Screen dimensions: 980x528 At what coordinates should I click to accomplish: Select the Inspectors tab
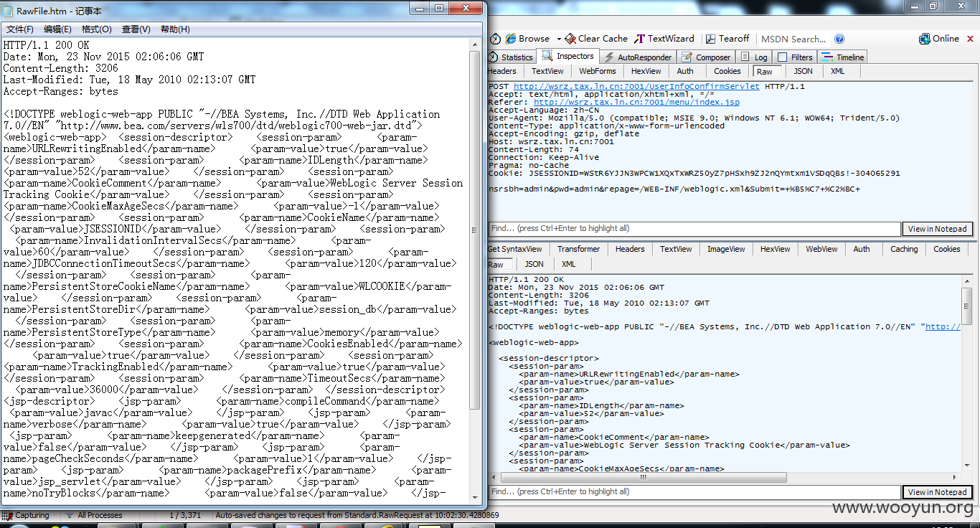568,56
